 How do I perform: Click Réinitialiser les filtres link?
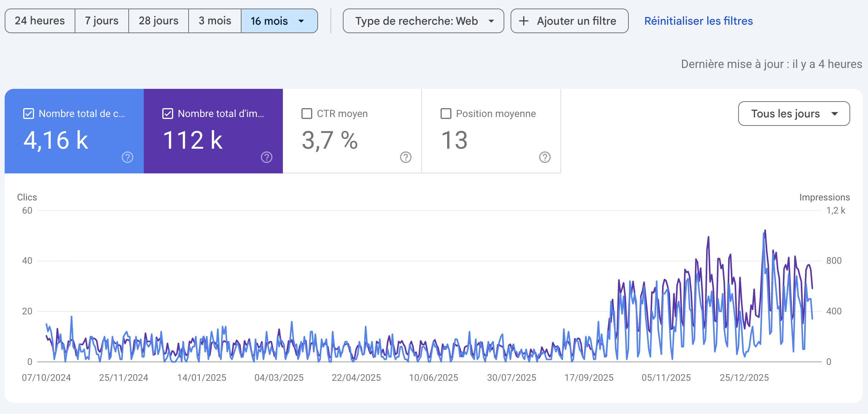point(698,21)
